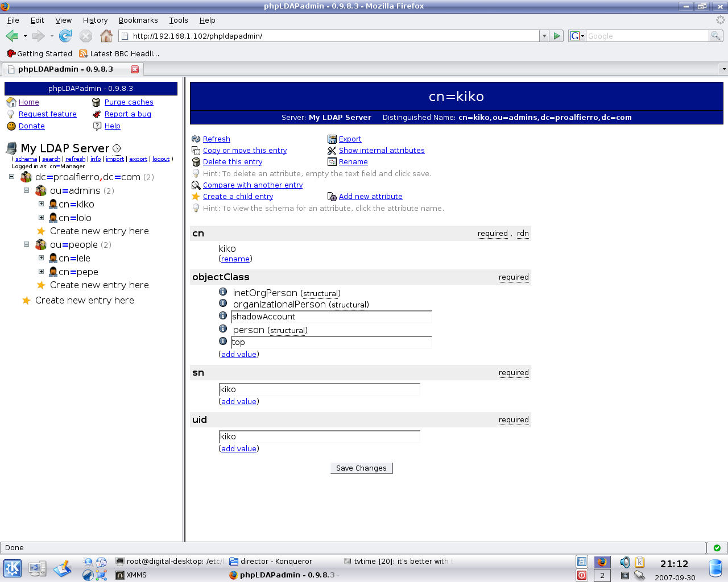Click the Firefox reload page icon
The height and width of the screenshot is (582, 728).
click(65, 36)
